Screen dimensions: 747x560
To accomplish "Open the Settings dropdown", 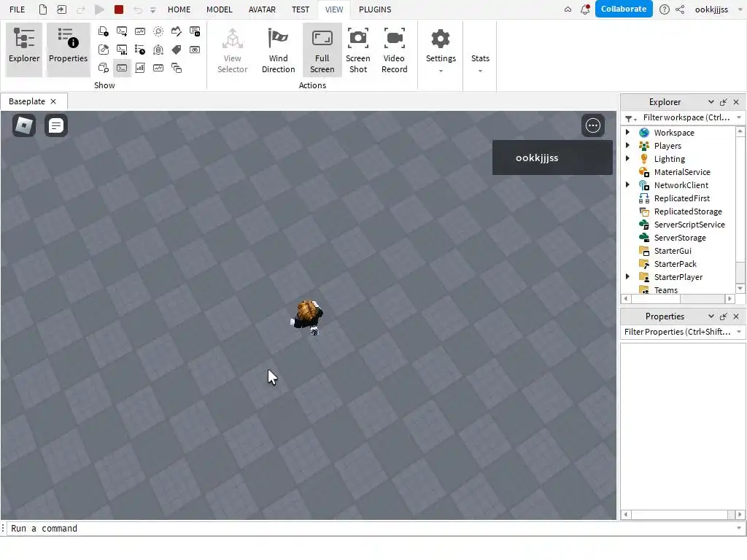I will [441, 50].
